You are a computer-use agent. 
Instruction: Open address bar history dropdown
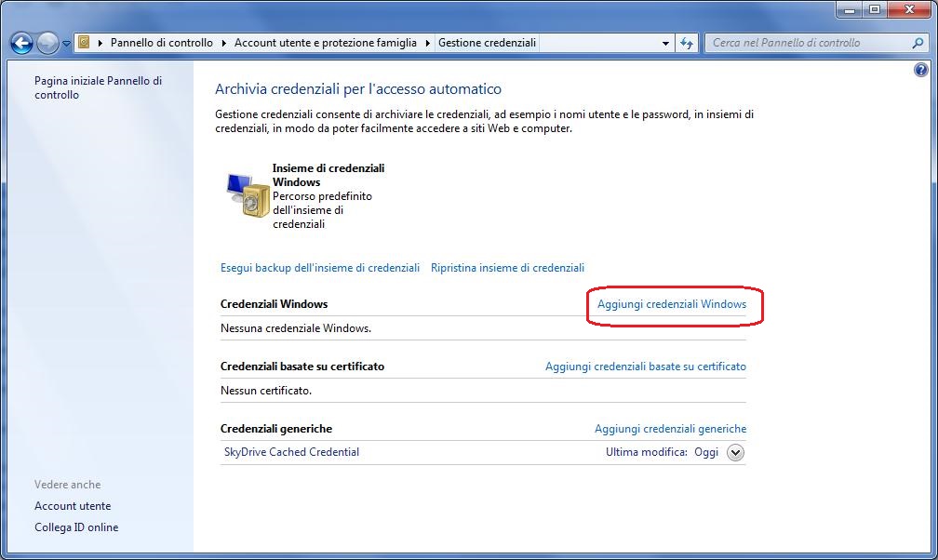(665, 43)
